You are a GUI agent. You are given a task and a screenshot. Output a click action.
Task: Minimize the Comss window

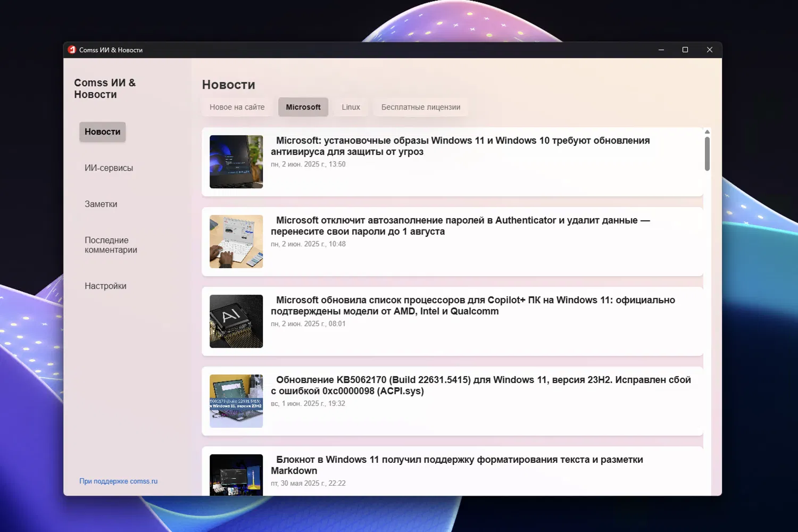pyautogui.click(x=661, y=50)
